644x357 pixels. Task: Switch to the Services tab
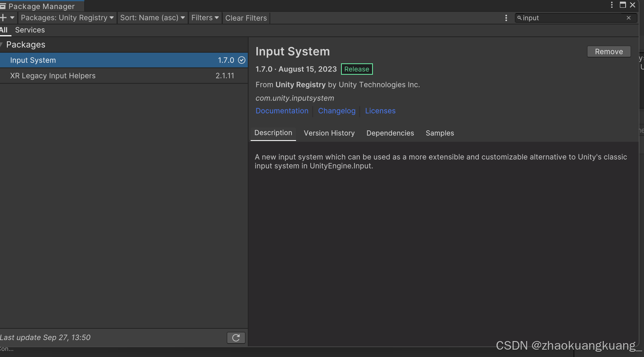tap(30, 30)
